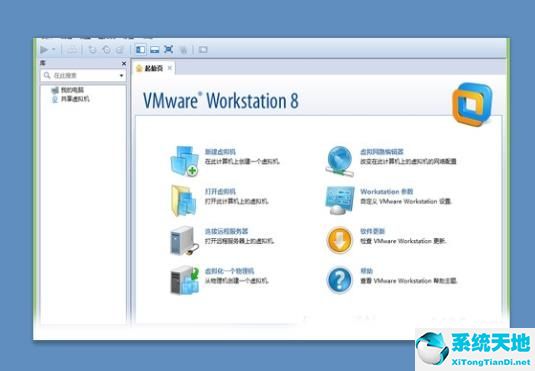The image size is (535, 371).
Task: Click the 软件更新 orange download icon
Action: (339, 240)
